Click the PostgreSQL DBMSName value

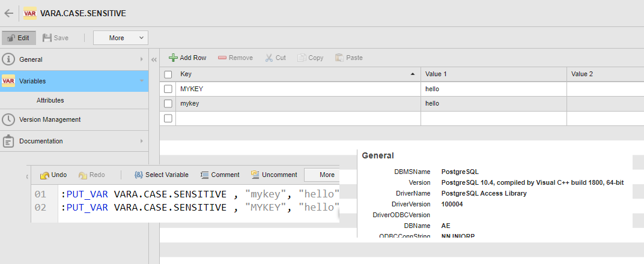(460, 172)
